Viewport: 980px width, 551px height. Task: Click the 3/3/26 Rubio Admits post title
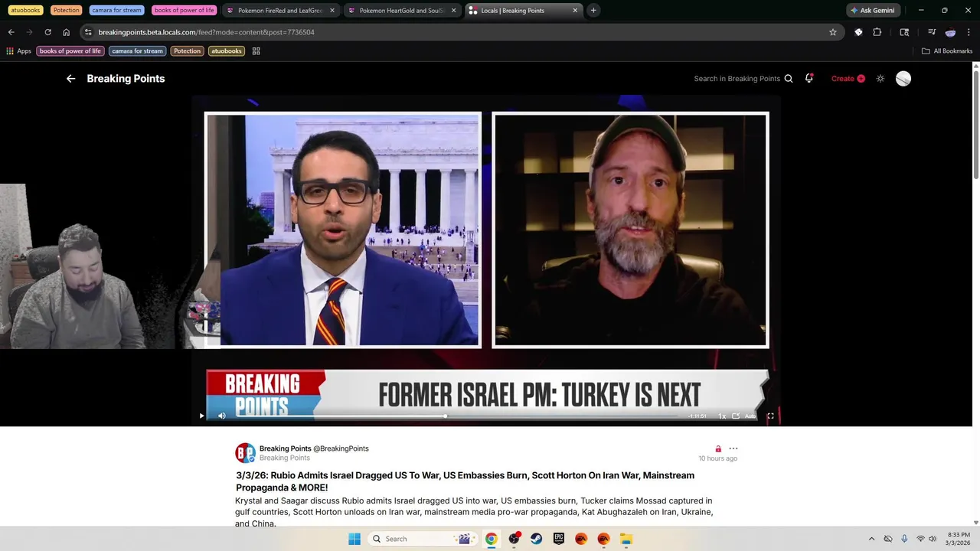click(465, 481)
